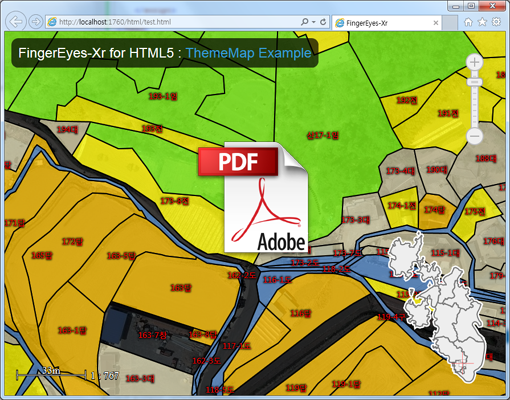The height and width of the screenshot is (400, 510).
Task: Click the parcel label 116-1도
Action: pos(277,280)
